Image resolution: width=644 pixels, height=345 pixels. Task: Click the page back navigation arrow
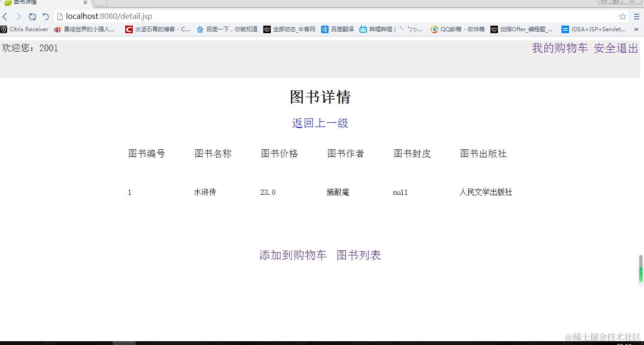(5, 16)
